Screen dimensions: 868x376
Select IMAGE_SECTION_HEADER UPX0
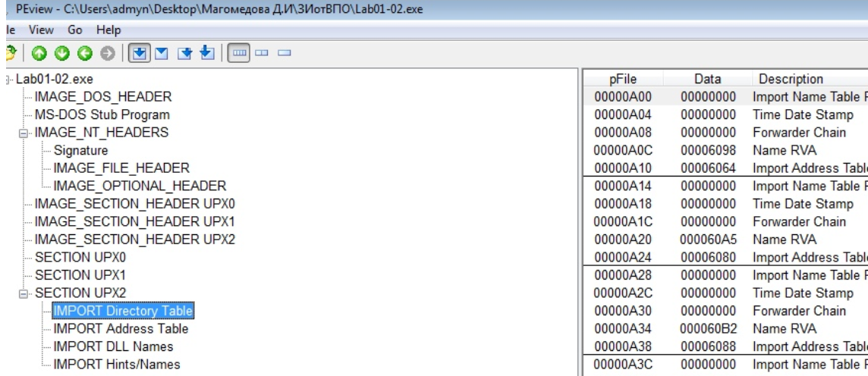pyautogui.click(x=134, y=203)
